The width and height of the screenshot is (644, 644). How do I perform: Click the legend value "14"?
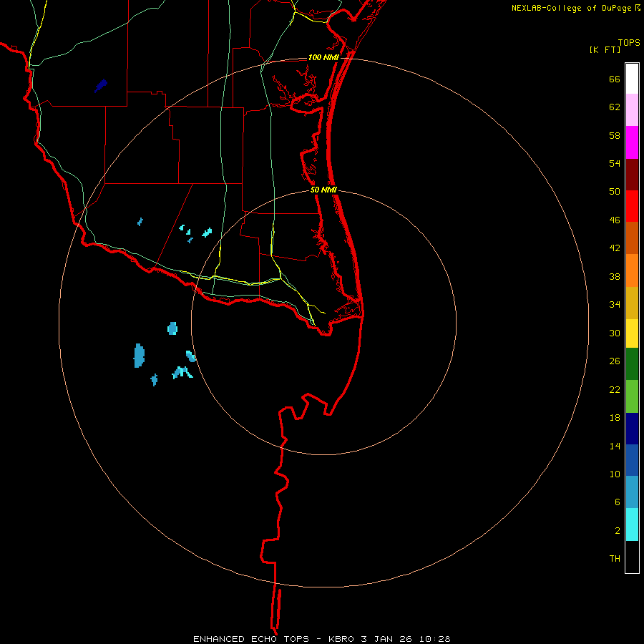[615, 446]
